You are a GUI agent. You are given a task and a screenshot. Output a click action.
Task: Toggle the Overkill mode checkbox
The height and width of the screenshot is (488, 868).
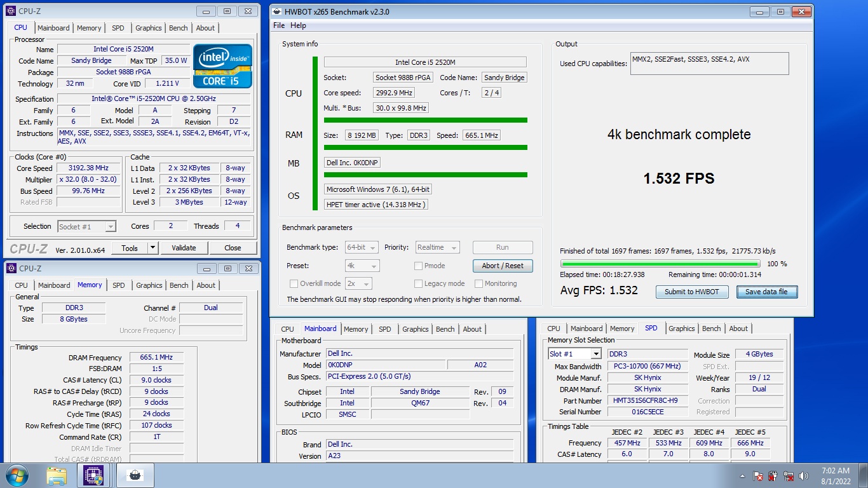(x=294, y=283)
